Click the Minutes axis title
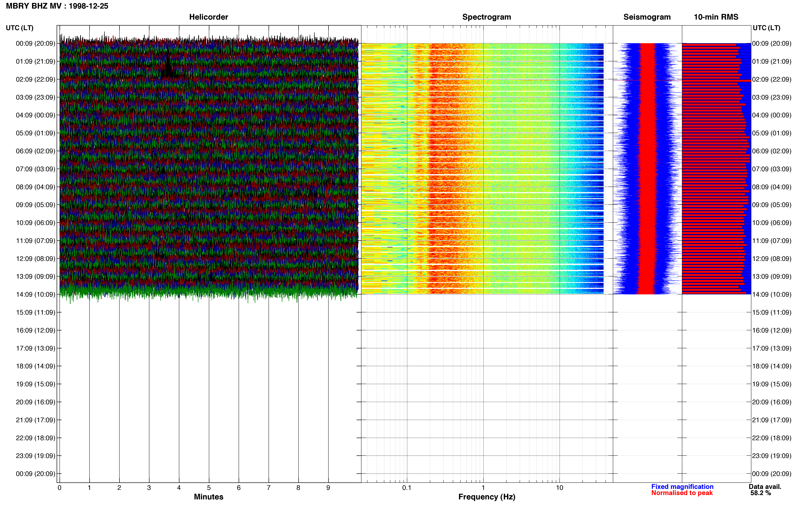Screen dimensions: 812x508 [209, 497]
